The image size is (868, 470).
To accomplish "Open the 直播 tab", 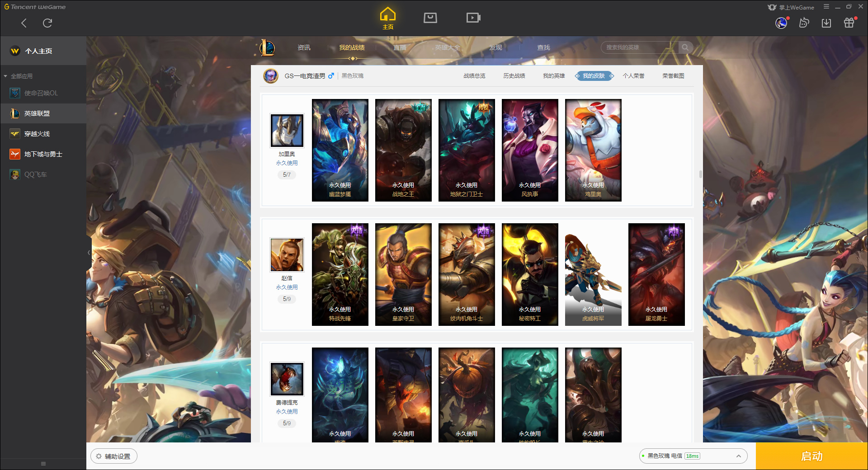I will (400, 47).
